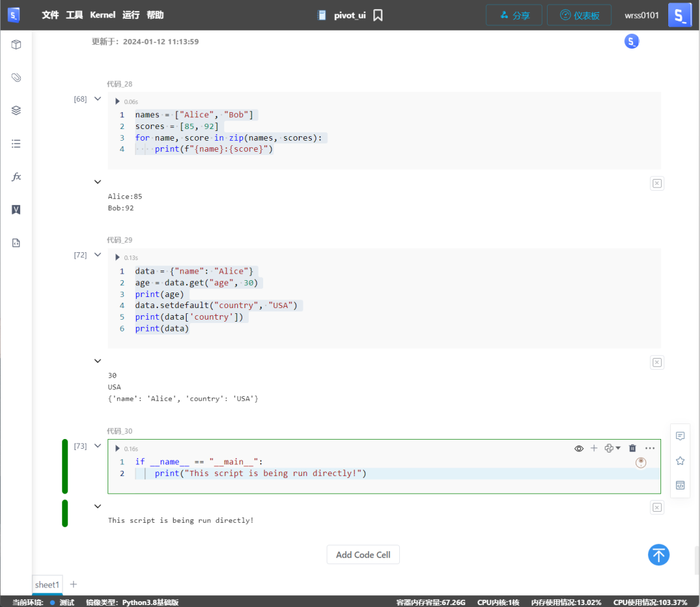Click the 内存使用情况 13.02% status text
The height and width of the screenshot is (607, 700).
point(566,602)
